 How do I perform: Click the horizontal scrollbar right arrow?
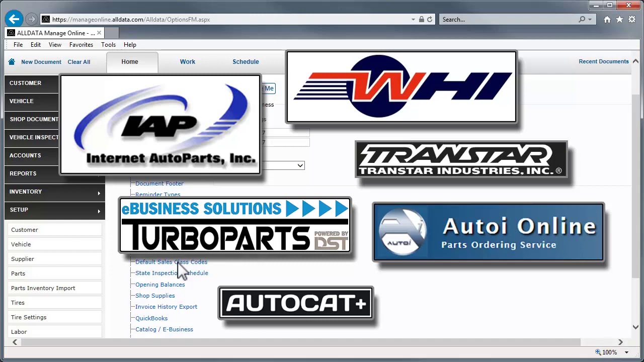point(620,342)
